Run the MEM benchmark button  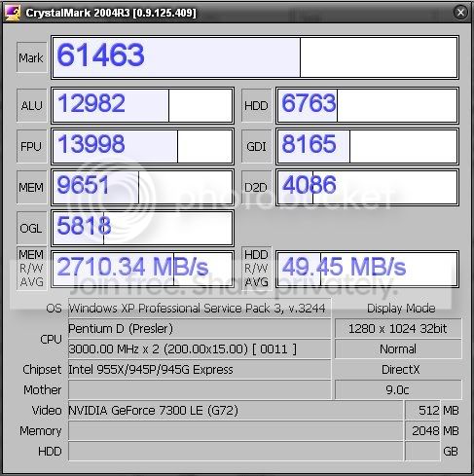pos(31,187)
